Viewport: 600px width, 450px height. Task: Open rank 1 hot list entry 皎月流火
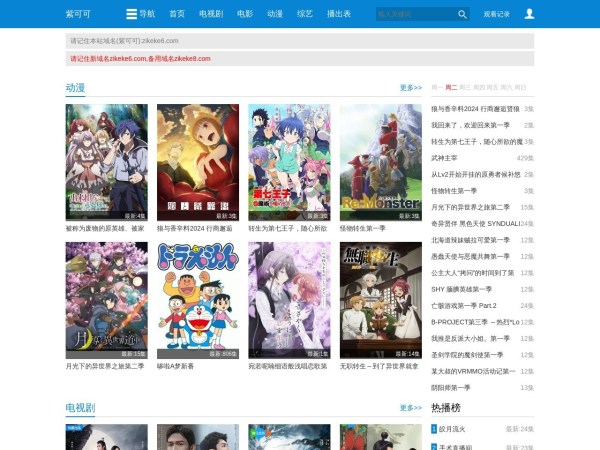coord(452,429)
